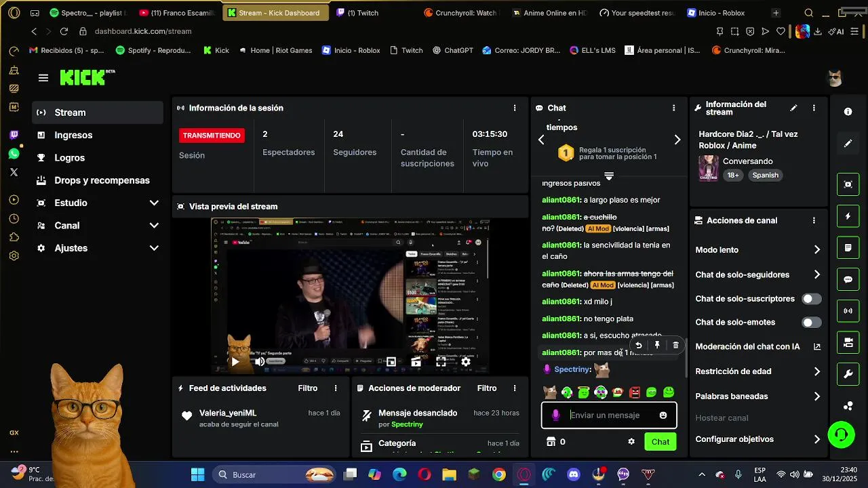Screen dimensions: 868x488
Task: Open Chrome from the taskbar
Action: (499, 474)
